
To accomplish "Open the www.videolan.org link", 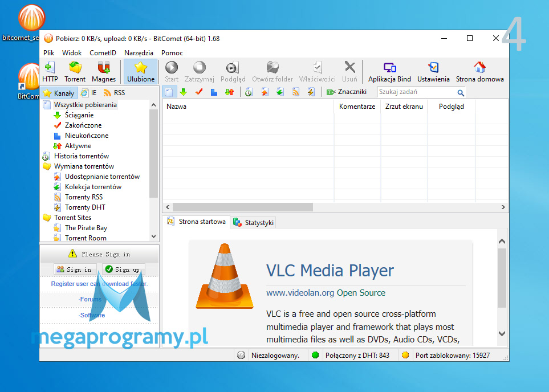I will [300, 293].
